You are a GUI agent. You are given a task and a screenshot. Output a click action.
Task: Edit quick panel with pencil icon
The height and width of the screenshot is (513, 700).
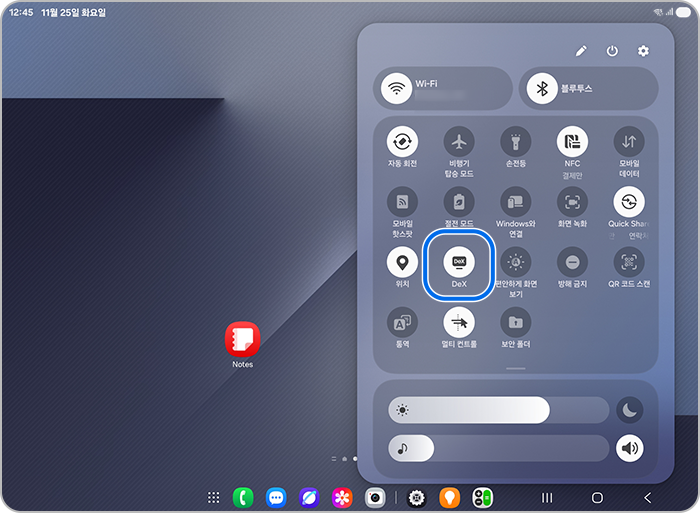tap(581, 51)
